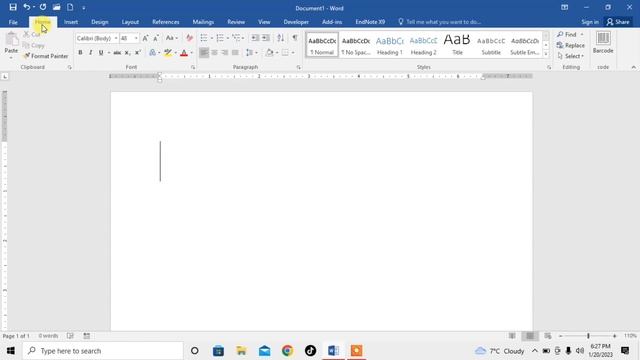This screenshot has height=360, width=640.
Task: Open the Select dropdown in Editing
Action: point(571,56)
